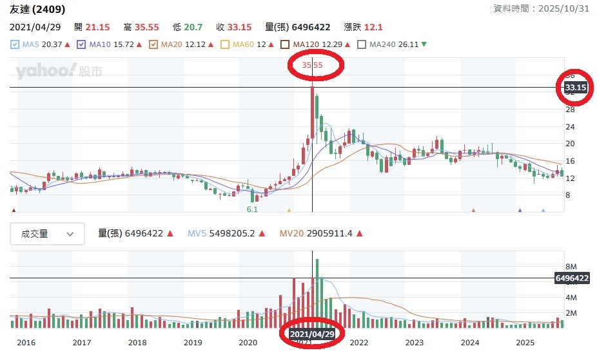Image resolution: width=597 pixels, height=364 pixels.
Task: Click the chevron arrow in 成交量 selector
Action: (70, 234)
